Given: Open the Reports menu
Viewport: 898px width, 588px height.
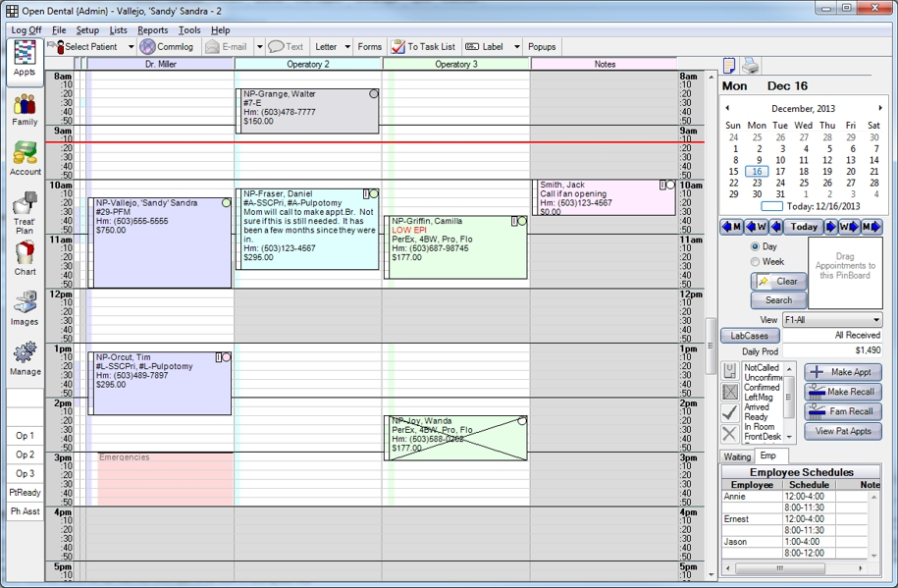Looking at the screenshot, I should (x=152, y=30).
